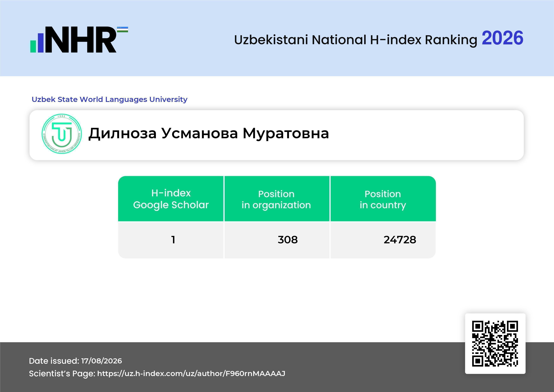Click Uzbek State World Languages University text
The image size is (554, 392).
click(x=110, y=99)
